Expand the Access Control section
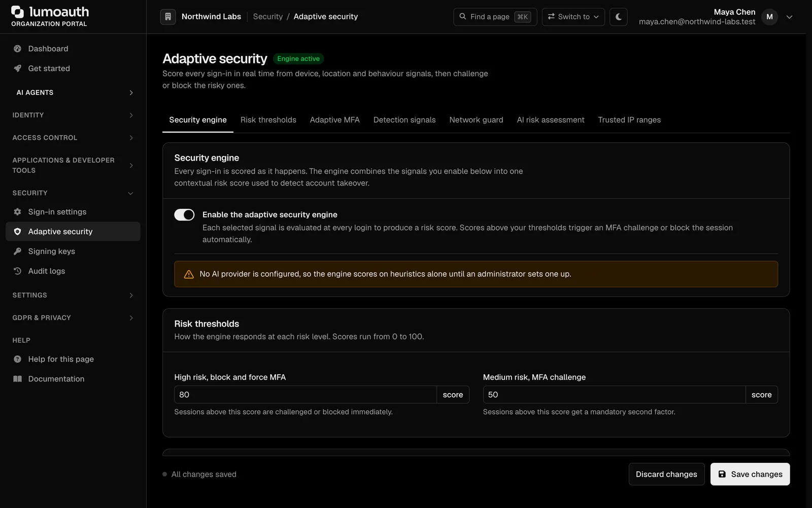 click(x=73, y=138)
